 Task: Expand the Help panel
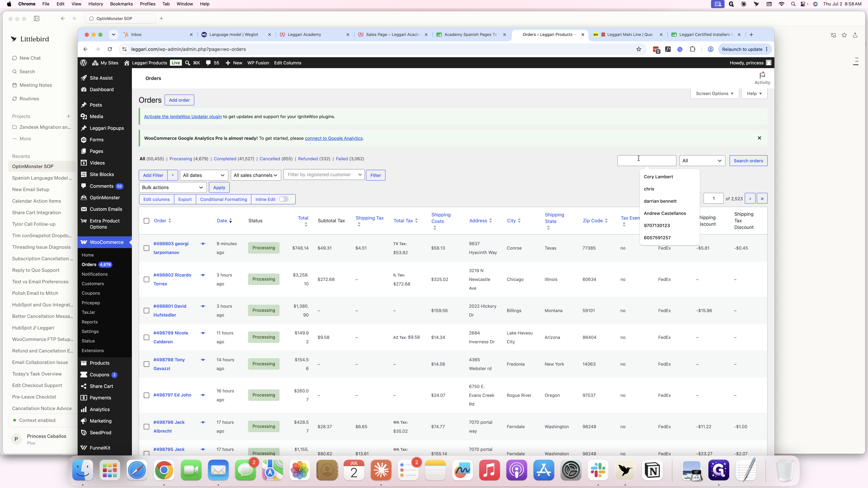(754, 94)
